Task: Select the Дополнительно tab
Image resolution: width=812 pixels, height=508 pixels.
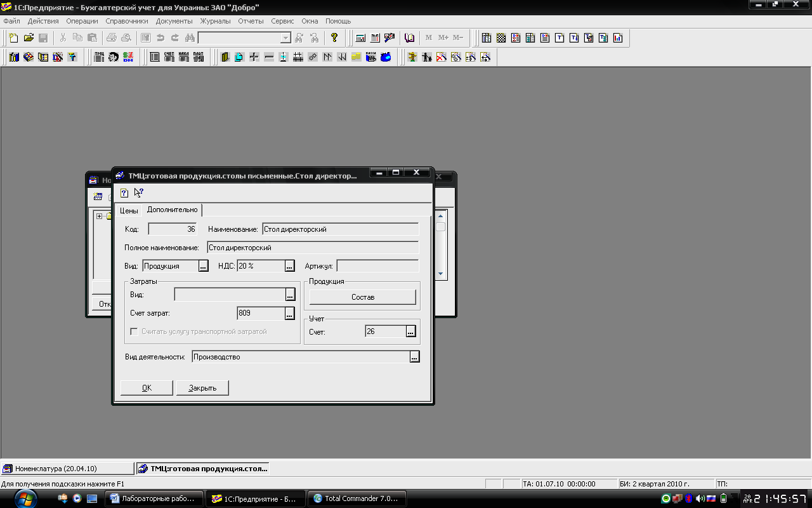Action: [x=172, y=210]
